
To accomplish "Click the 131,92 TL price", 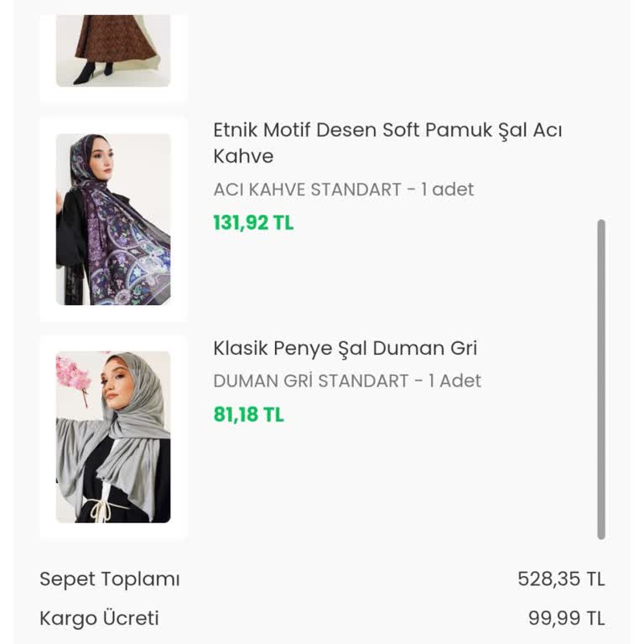I will [253, 223].
